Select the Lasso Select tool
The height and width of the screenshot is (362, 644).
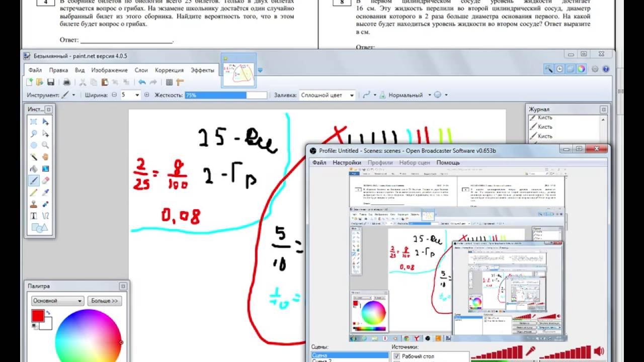click(x=34, y=133)
